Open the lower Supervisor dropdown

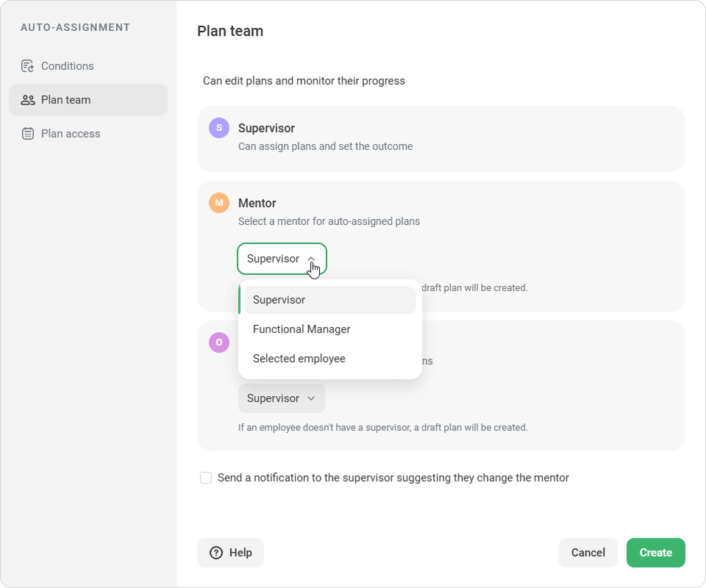282,398
